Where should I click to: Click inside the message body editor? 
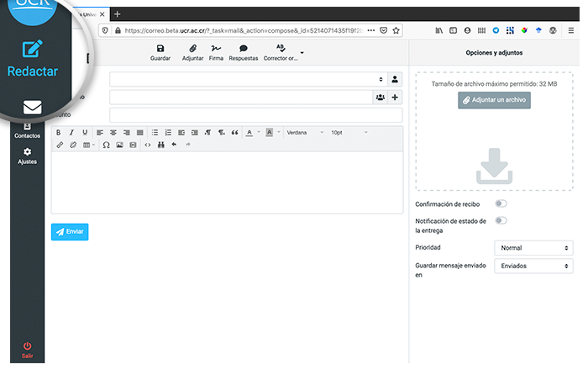pyautogui.click(x=227, y=181)
